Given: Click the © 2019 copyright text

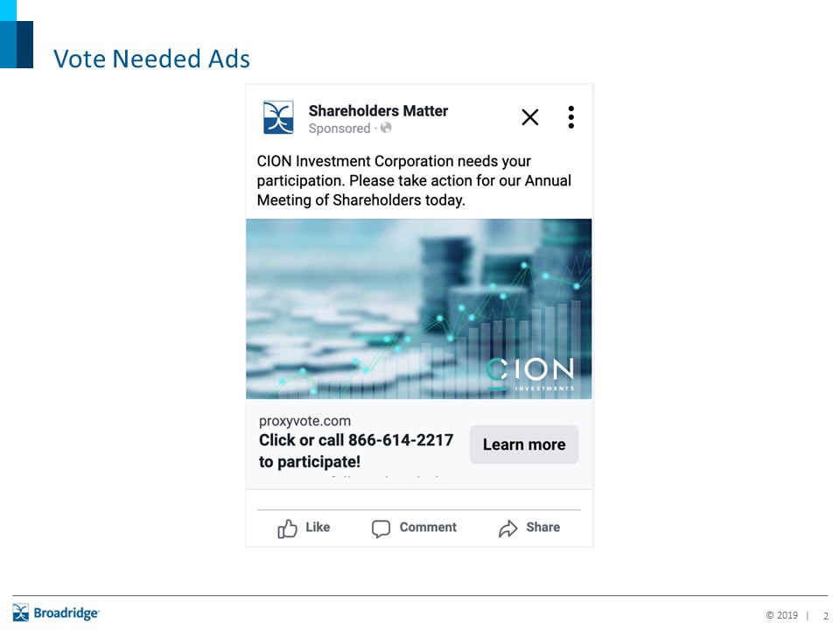Looking at the screenshot, I should (781, 615).
